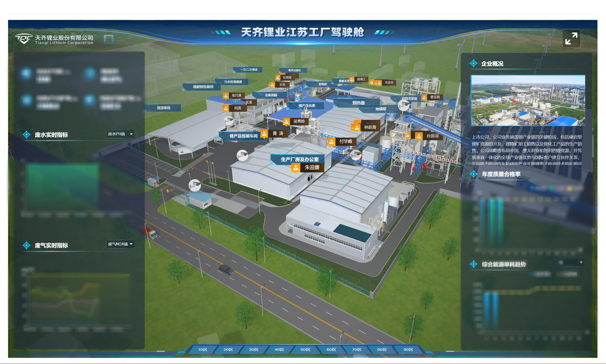
Task: Select the 90区 zone tab
Action: (408, 350)
